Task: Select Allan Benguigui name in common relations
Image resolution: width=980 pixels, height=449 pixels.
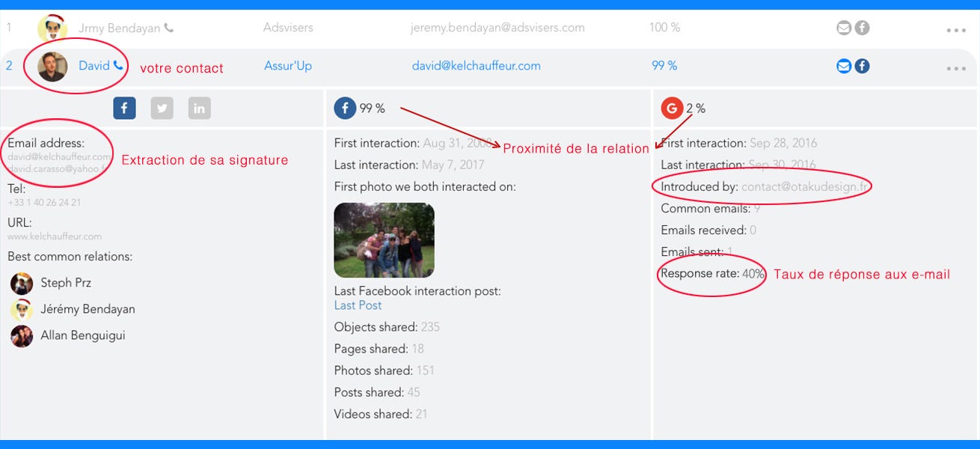Action: (83, 335)
